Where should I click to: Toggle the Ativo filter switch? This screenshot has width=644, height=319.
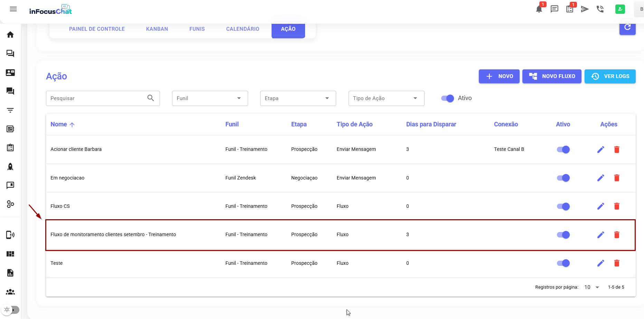pos(447,98)
